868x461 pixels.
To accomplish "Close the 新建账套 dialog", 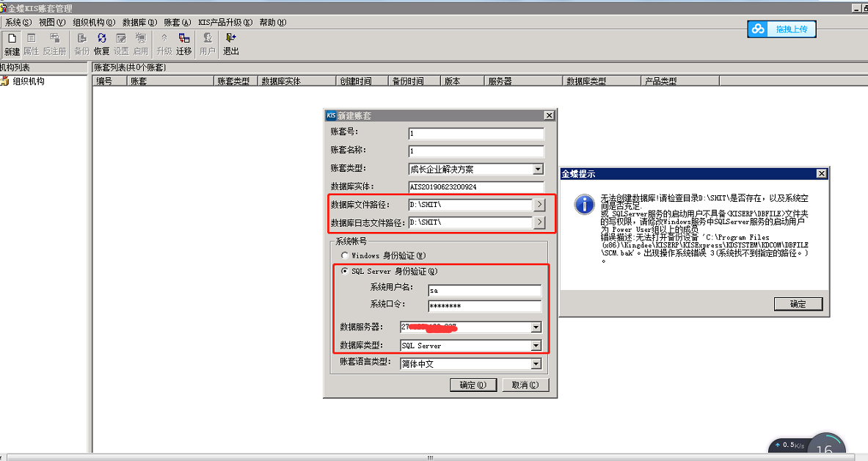I will click(x=549, y=115).
